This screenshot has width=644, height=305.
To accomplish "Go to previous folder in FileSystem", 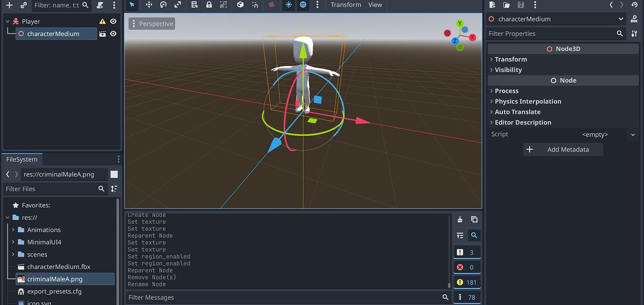I will point(7,174).
